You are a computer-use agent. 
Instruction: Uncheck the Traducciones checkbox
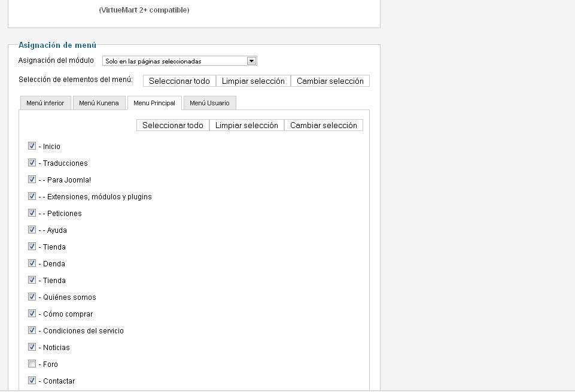coord(32,163)
